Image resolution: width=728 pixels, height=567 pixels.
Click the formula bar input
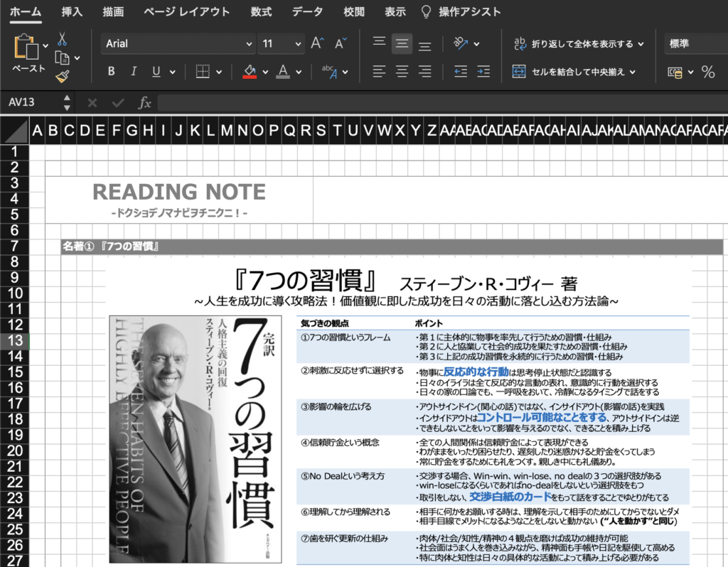pyautogui.click(x=443, y=102)
